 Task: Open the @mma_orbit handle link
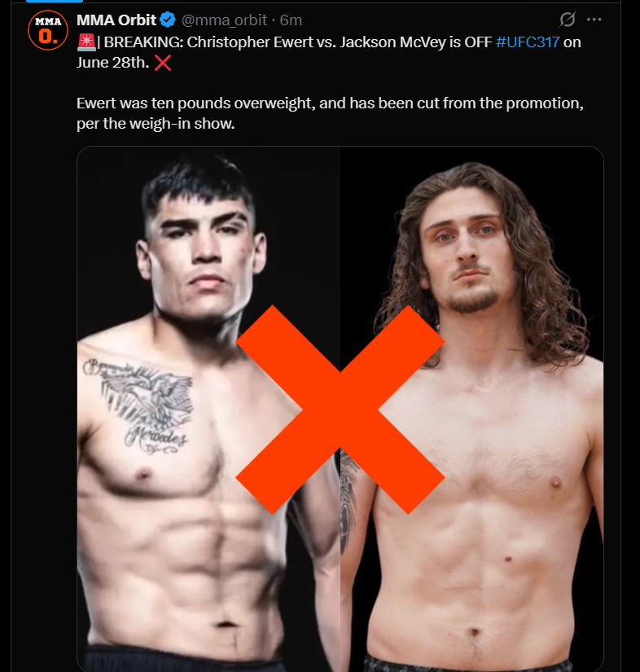(x=224, y=20)
